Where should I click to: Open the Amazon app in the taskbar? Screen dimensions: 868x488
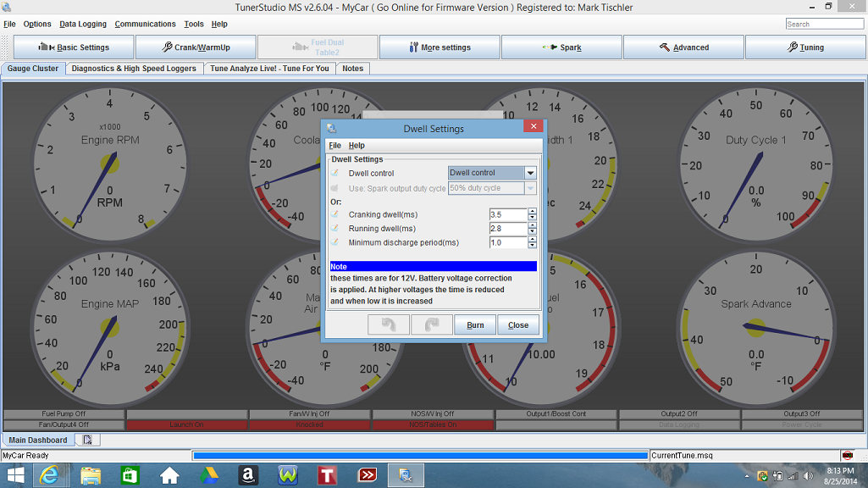click(x=248, y=475)
